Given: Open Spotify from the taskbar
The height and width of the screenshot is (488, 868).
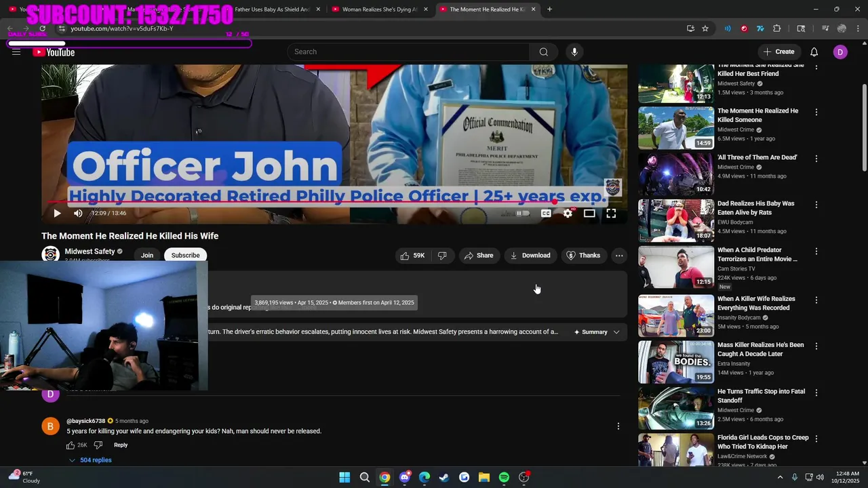Looking at the screenshot, I should [x=504, y=478].
